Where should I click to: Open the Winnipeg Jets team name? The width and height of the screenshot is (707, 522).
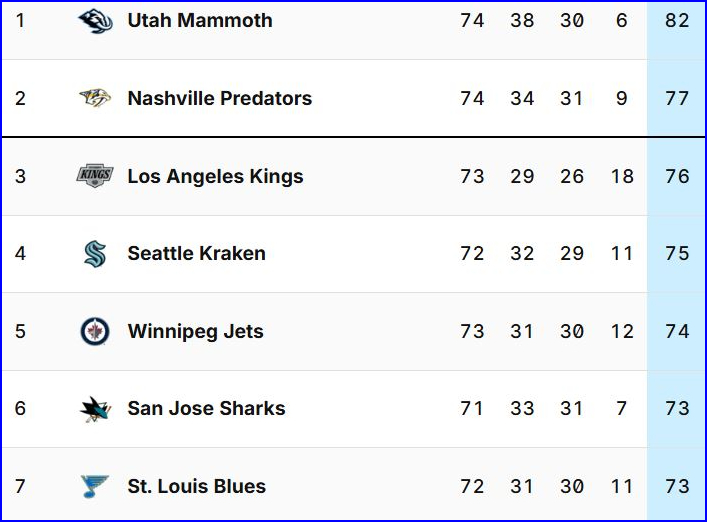pyautogui.click(x=196, y=331)
